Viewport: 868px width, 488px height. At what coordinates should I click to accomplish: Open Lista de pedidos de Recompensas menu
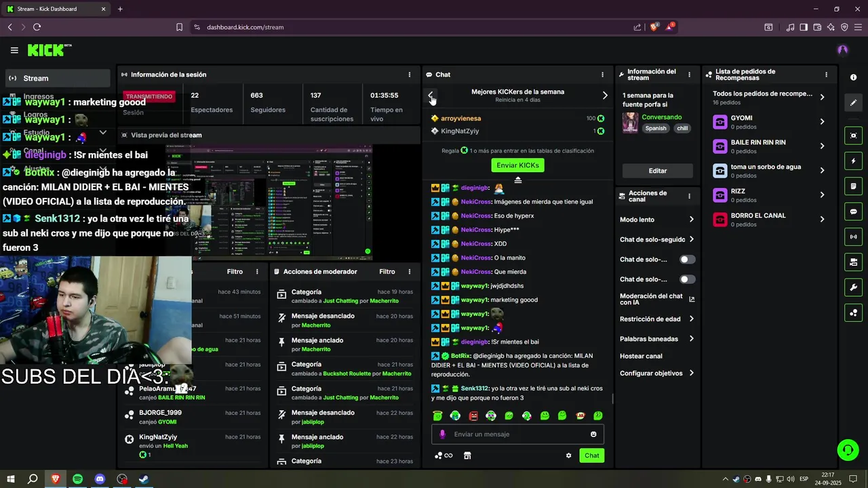(x=826, y=75)
